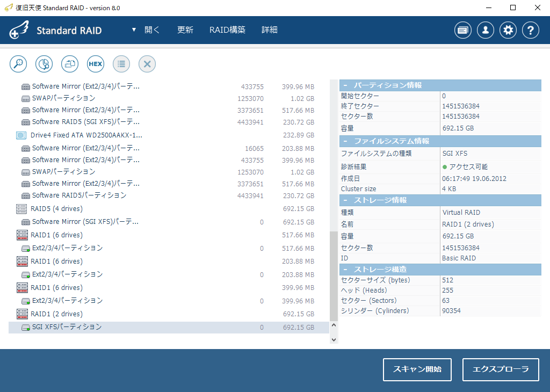Image resolution: width=550 pixels, height=392 pixels.
Task: Open the user account icon
Action: pos(486,30)
